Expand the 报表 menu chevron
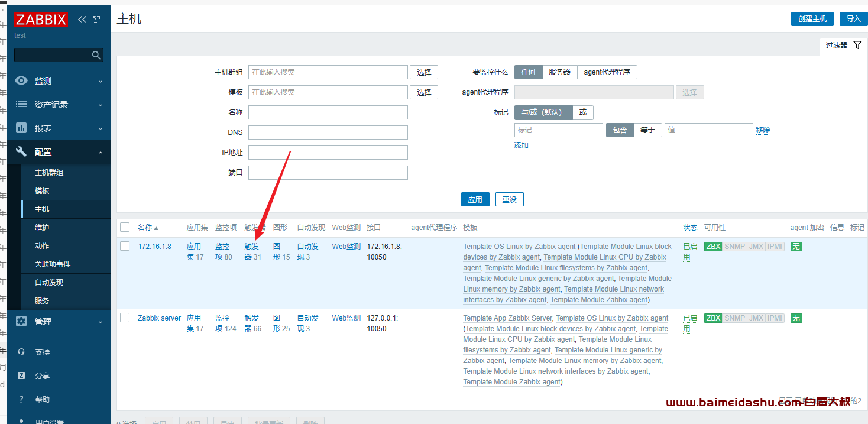Viewport: 868px width, 424px height. click(101, 129)
